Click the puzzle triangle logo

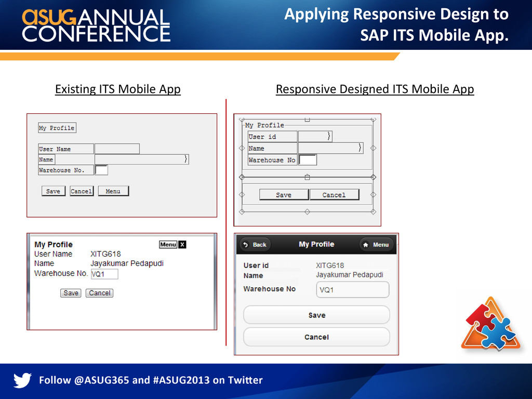pyautogui.click(x=491, y=324)
